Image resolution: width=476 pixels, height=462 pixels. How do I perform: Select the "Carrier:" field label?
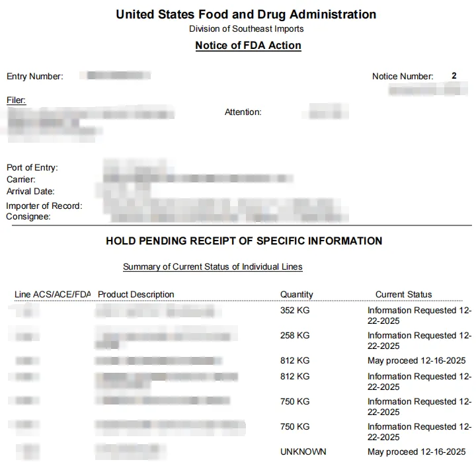pyautogui.click(x=21, y=180)
